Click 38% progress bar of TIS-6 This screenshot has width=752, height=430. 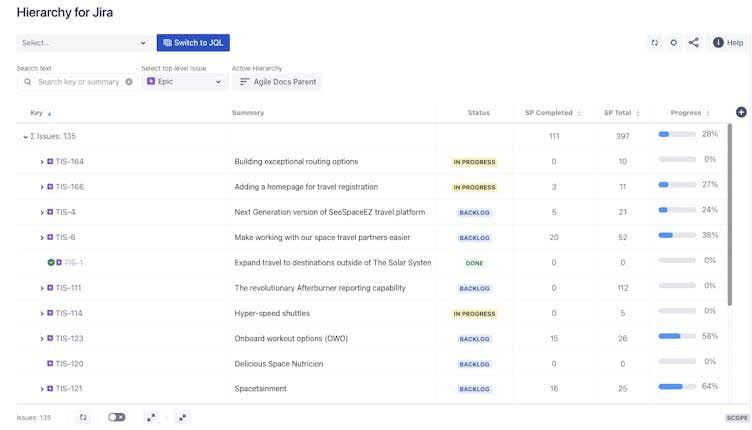pos(677,235)
